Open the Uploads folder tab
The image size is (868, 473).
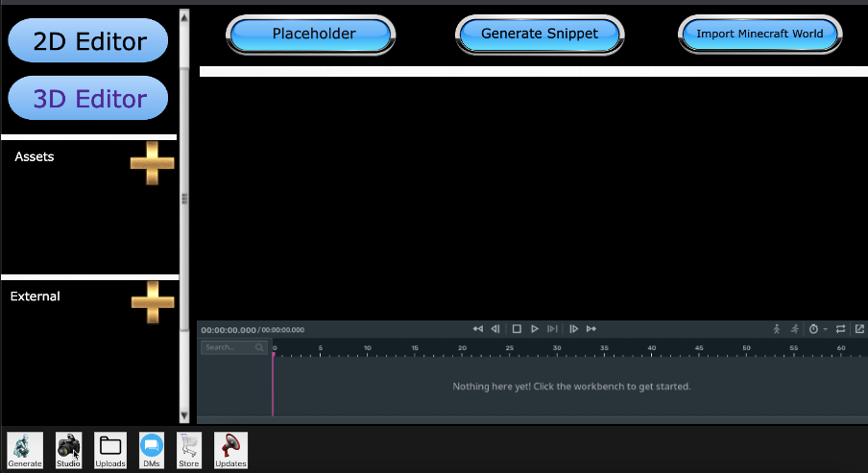click(110, 450)
